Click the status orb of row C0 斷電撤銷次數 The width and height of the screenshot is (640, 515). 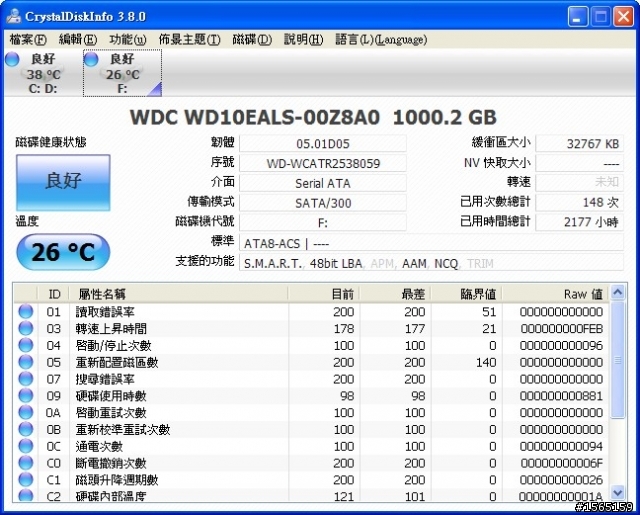coord(26,463)
